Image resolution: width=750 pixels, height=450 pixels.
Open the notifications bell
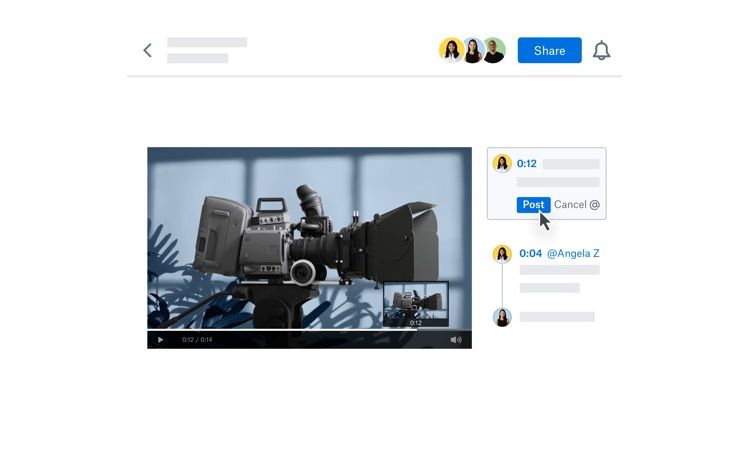601,51
